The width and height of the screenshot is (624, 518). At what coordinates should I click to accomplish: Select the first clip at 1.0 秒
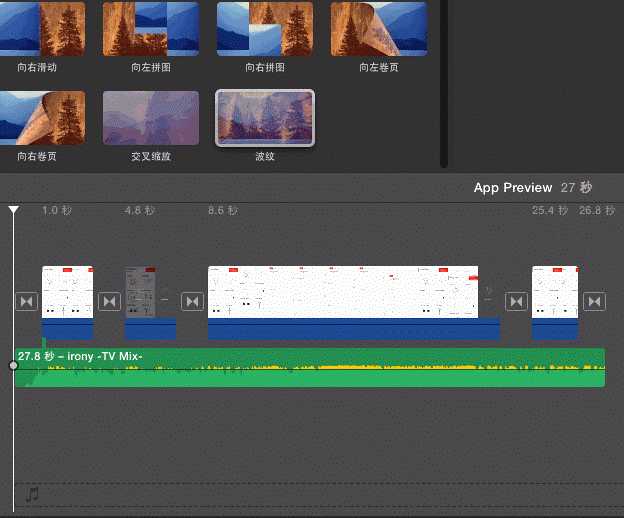point(68,292)
